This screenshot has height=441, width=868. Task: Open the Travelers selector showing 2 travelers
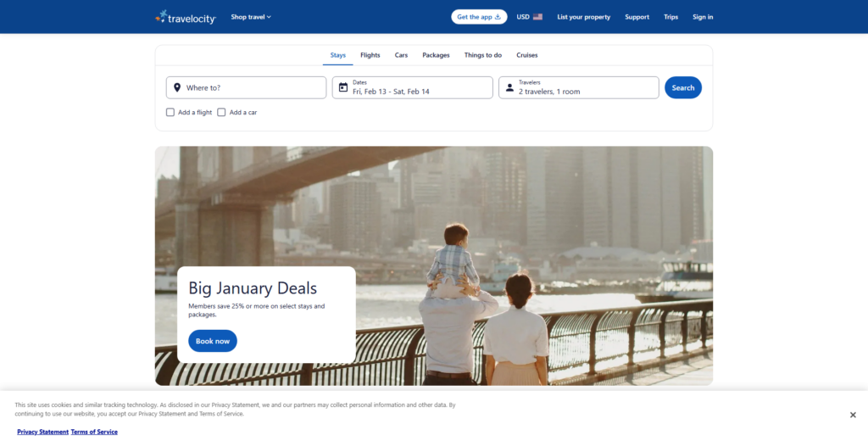tap(578, 87)
